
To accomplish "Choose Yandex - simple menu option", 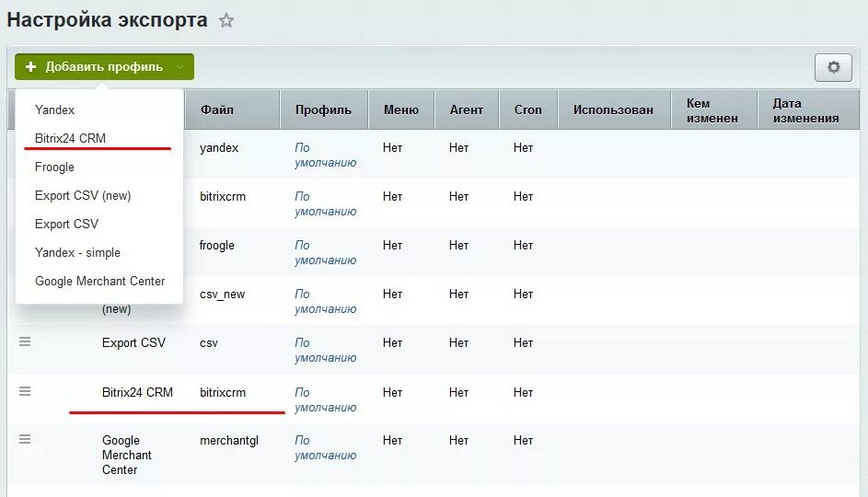I will pos(77,252).
